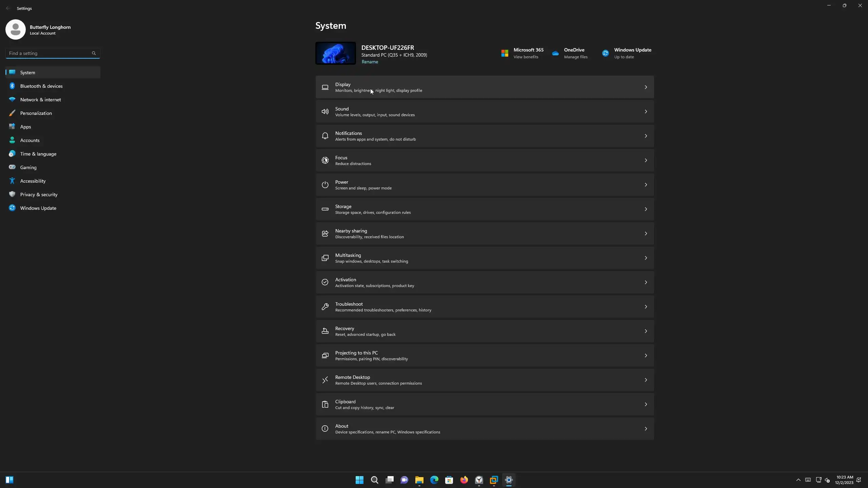Click the Rename PC link

pyautogui.click(x=370, y=62)
